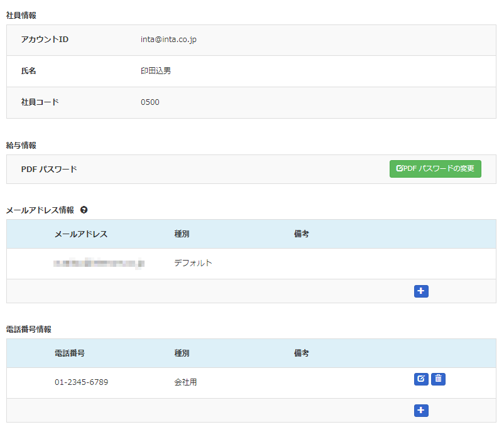Click the デフォルト type cell
Screen dimensions: 504x437
pos(193,263)
